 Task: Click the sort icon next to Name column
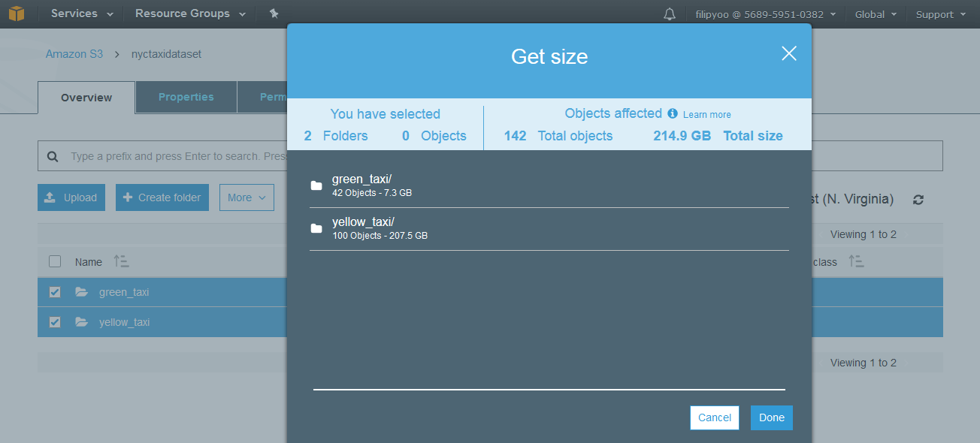[x=121, y=261]
